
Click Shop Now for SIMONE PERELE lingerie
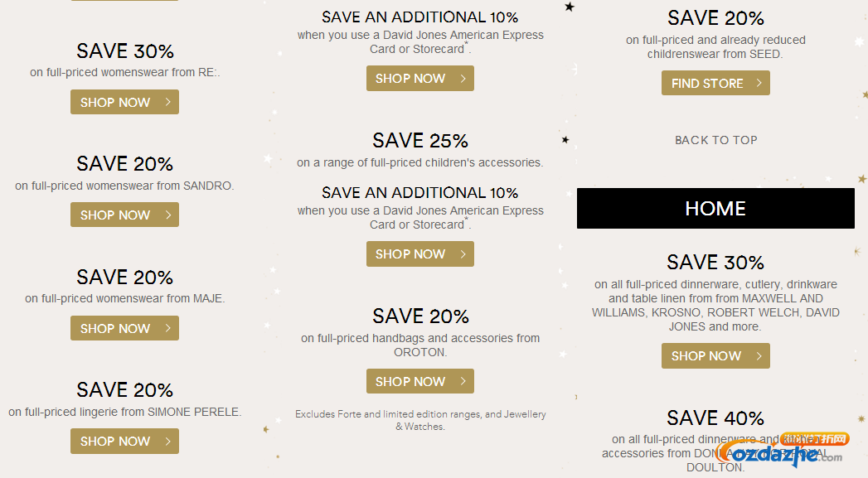(124, 441)
